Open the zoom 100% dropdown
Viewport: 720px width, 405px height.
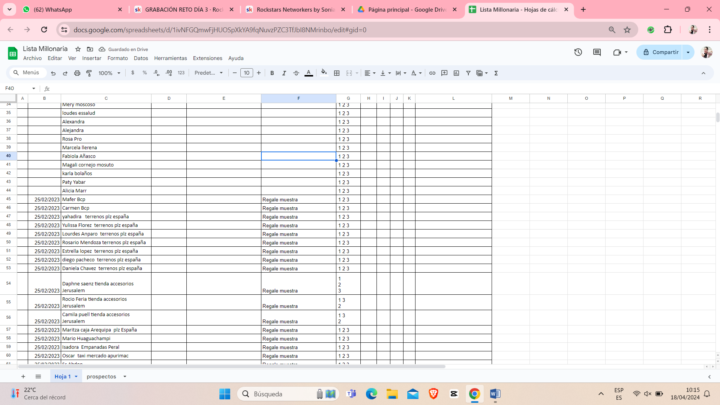click(x=108, y=73)
